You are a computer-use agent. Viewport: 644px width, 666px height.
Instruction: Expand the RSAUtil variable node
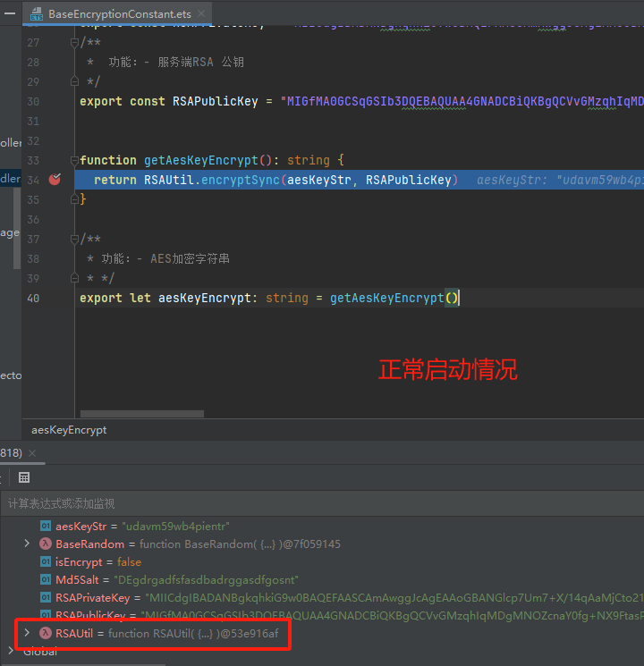27,633
